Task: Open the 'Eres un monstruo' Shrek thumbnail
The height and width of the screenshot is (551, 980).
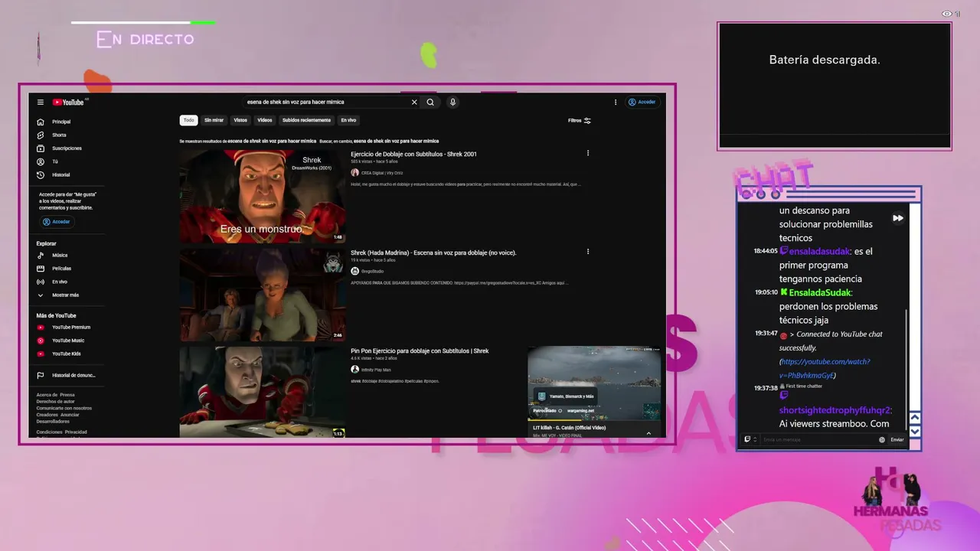Action: pyautogui.click(x=263, y=196)
